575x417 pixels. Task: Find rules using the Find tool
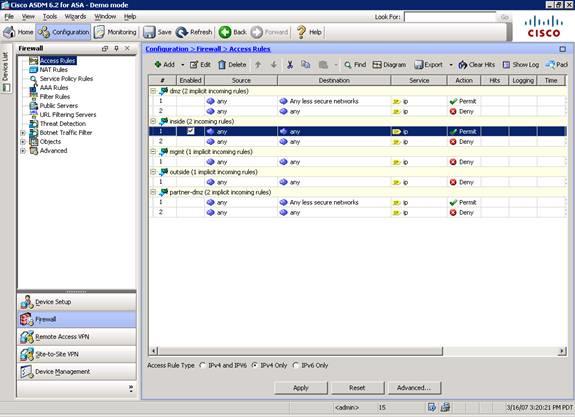[x=355, y=65]
